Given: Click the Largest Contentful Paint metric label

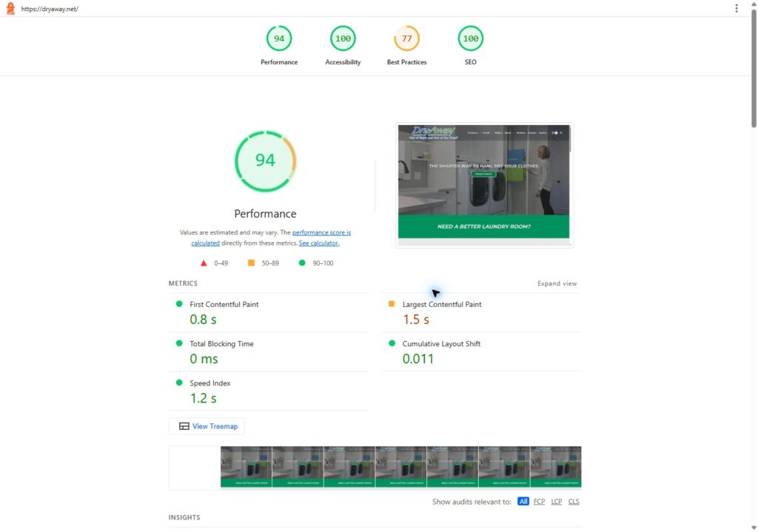Looking at the screenshot, I should pos(442,304).
